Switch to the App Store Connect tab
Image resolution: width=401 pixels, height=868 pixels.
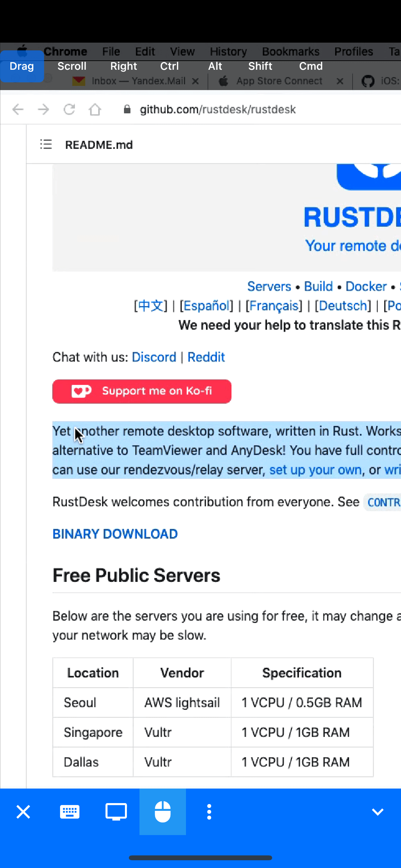pos(279,81)
